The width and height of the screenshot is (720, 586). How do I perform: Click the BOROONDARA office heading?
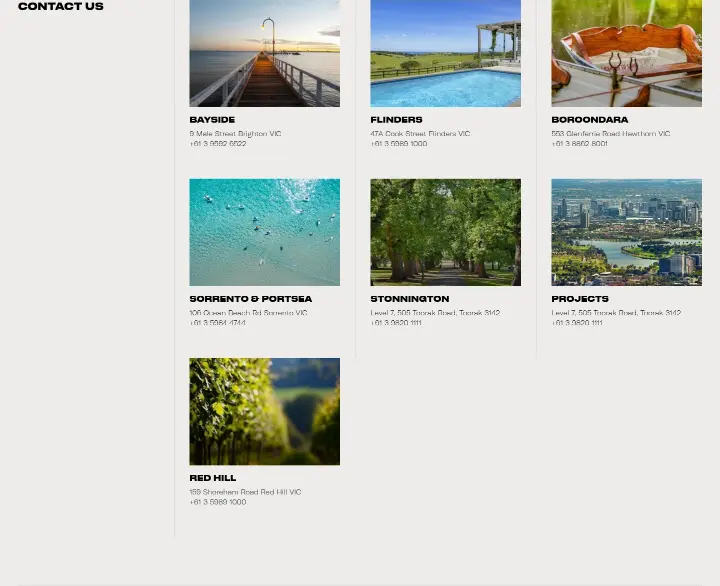[590, 120]
